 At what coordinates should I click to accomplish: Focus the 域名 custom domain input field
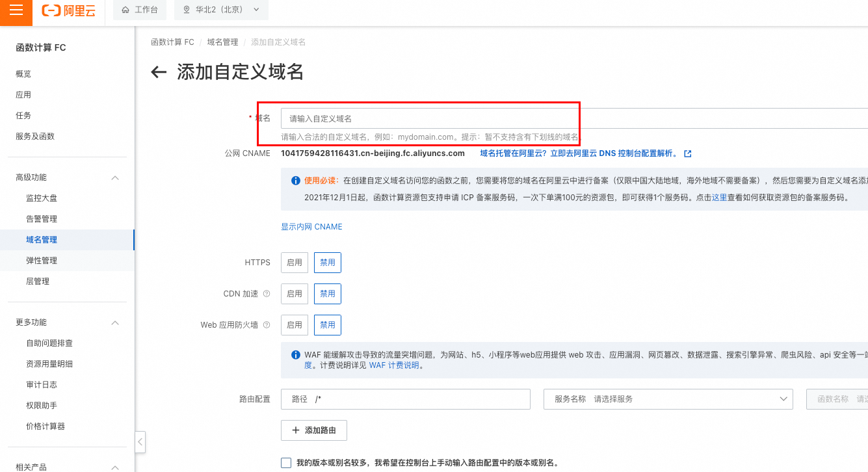tap(574, 118)
